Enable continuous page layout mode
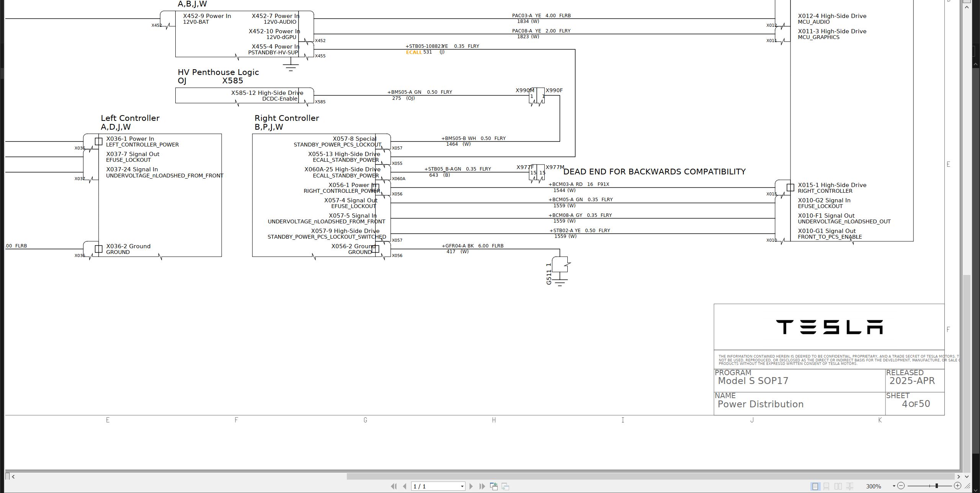Screen dimensions: 980x493 tap(826, 486)
